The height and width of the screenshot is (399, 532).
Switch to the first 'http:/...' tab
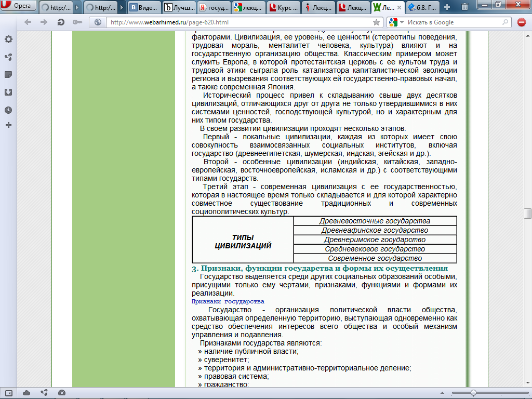point(56,7)
